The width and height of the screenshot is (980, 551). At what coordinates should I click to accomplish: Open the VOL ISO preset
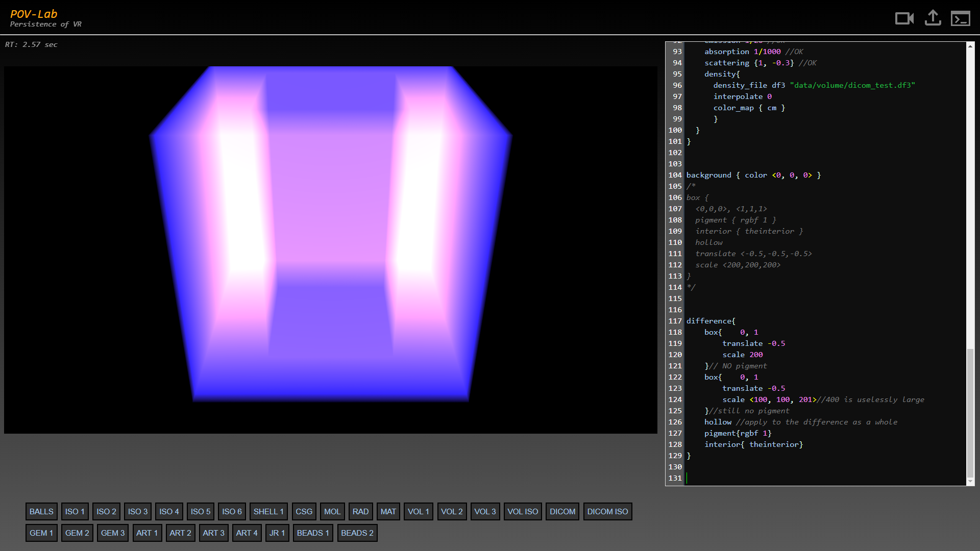click(x=523, y=511)
